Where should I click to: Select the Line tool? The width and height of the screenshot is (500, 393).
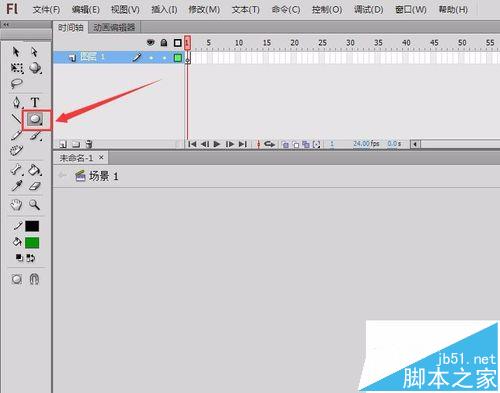[16, 119]
